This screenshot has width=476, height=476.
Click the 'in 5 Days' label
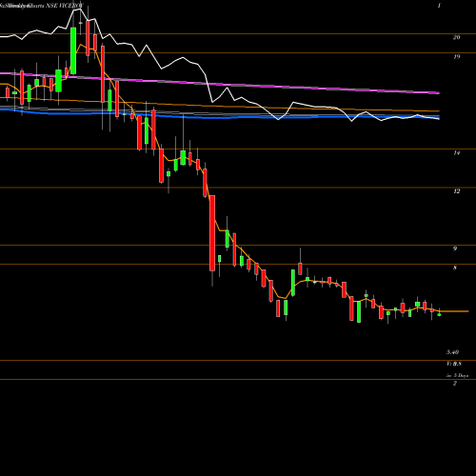tap(457, 375)
